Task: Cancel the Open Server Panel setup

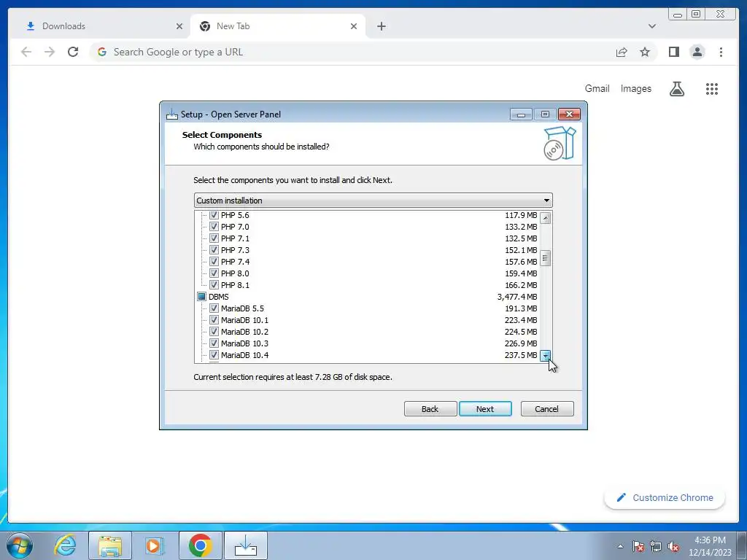Action: [x=546, y=408]
